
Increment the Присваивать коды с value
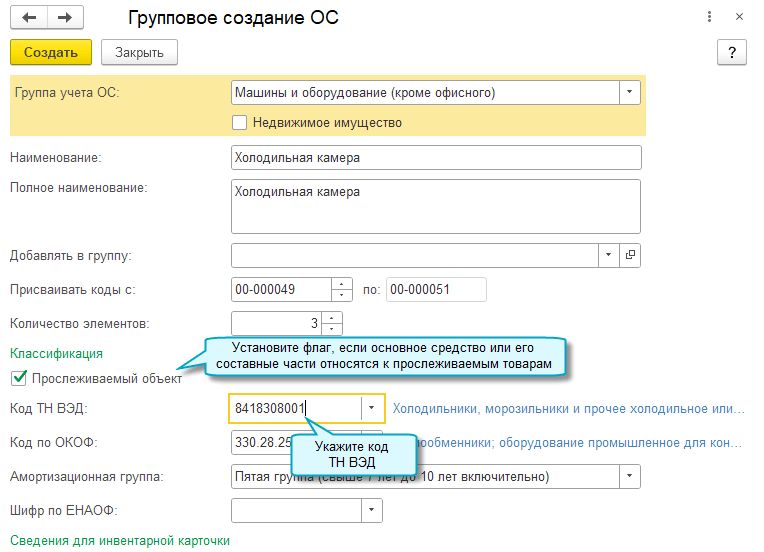tap(343, 283)
